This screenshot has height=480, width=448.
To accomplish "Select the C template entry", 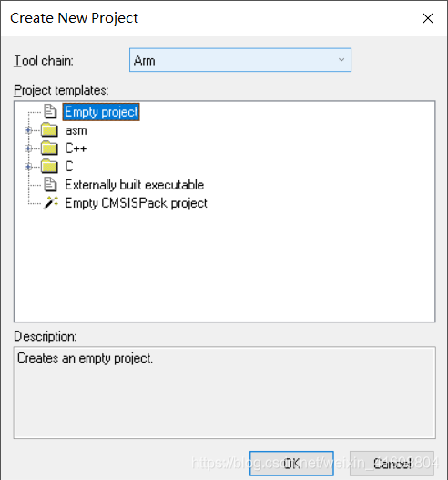I will (69, 167).
